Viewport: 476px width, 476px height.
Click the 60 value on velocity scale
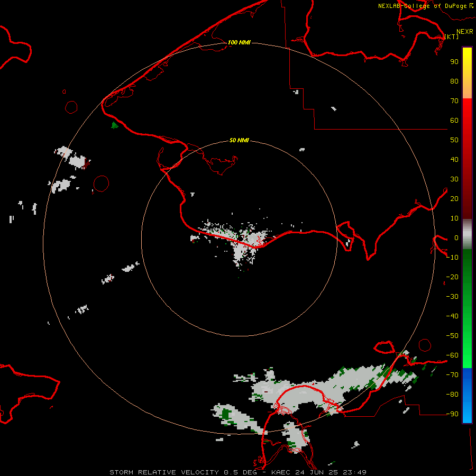(x=454, y=120)
